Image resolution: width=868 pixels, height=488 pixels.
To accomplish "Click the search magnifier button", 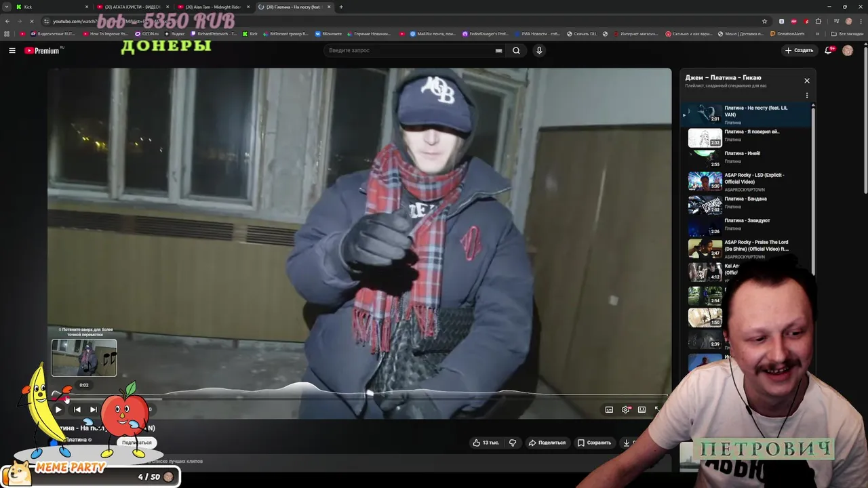I will [517, 50].
